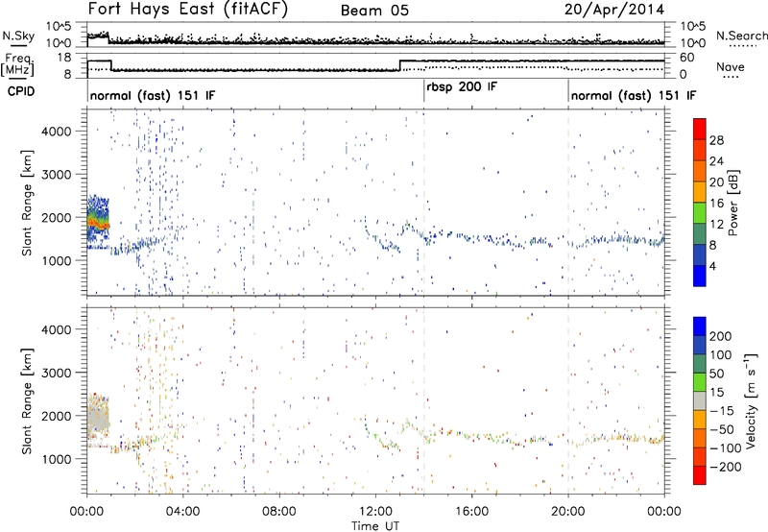This screenshot has width=768, height=532.
Task: Click the 'Fort Hays East (fitACF)' plot title
Action: 187,10
